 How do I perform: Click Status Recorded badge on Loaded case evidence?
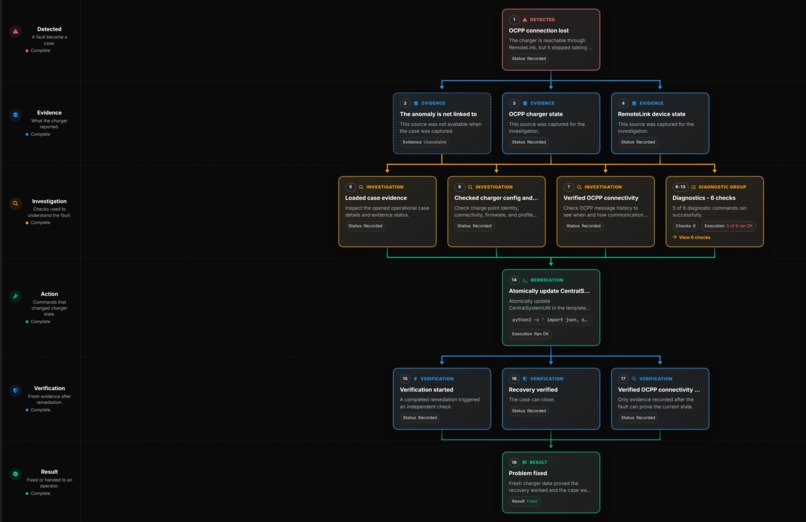click(x=365, y=226)
